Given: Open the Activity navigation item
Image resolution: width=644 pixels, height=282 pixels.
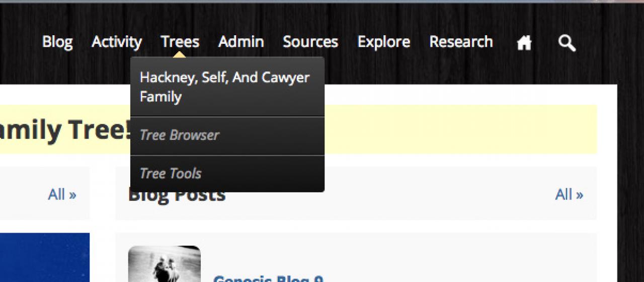Looking at the screenshot, I should 117,42.
